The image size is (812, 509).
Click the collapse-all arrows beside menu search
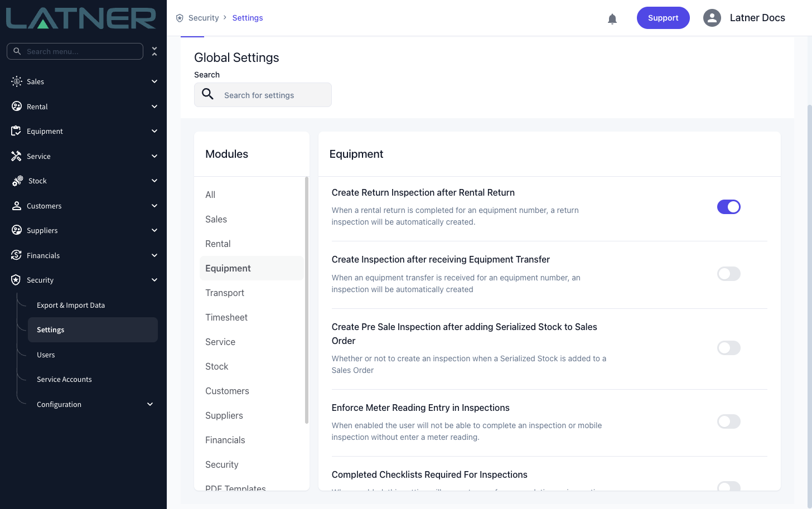pyautogui.click(x=154, y=51)
